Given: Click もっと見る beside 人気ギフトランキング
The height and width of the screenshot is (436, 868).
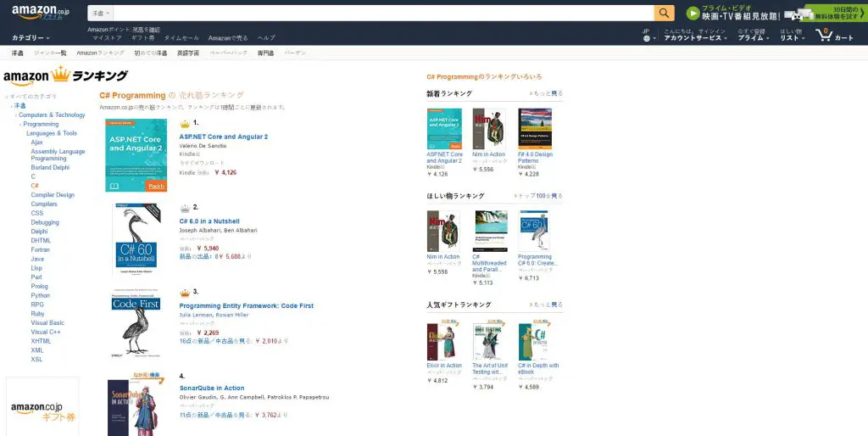Looking at the screenshot, I should pos(547,305).
